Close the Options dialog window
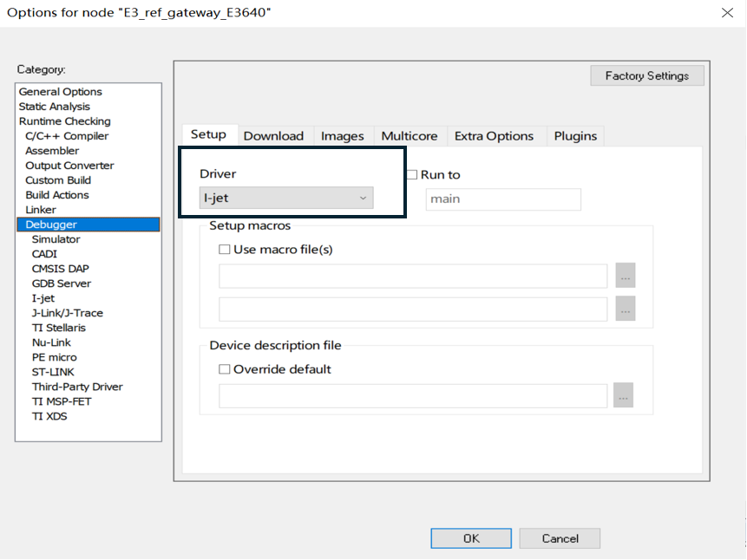 [x=726, y=12]
